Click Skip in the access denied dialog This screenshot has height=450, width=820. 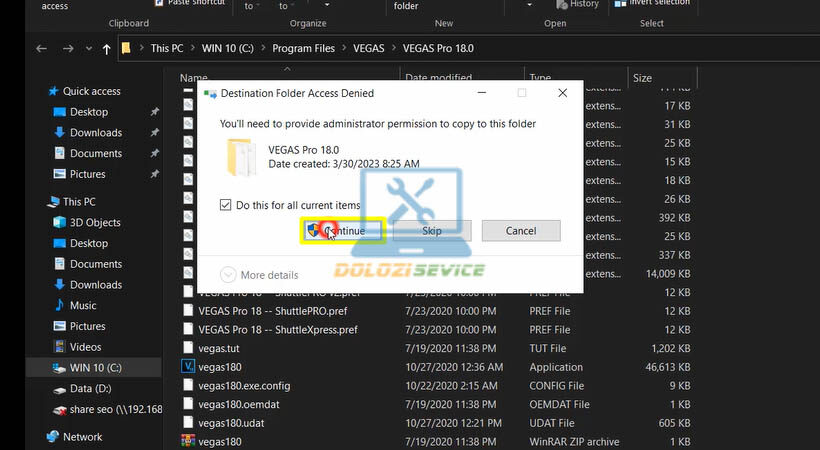(432, 231)
